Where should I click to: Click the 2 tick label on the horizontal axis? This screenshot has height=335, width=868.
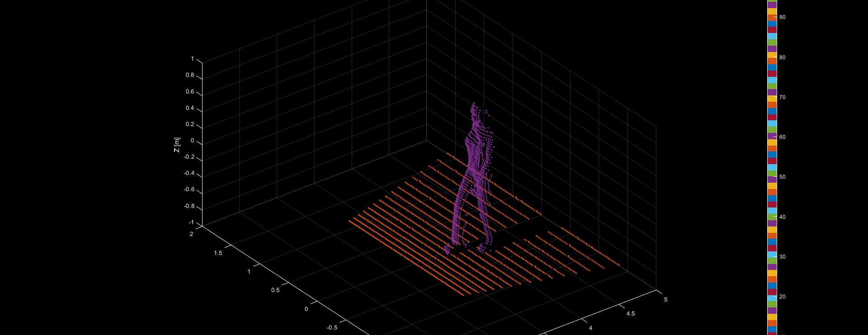coord(191,234)
